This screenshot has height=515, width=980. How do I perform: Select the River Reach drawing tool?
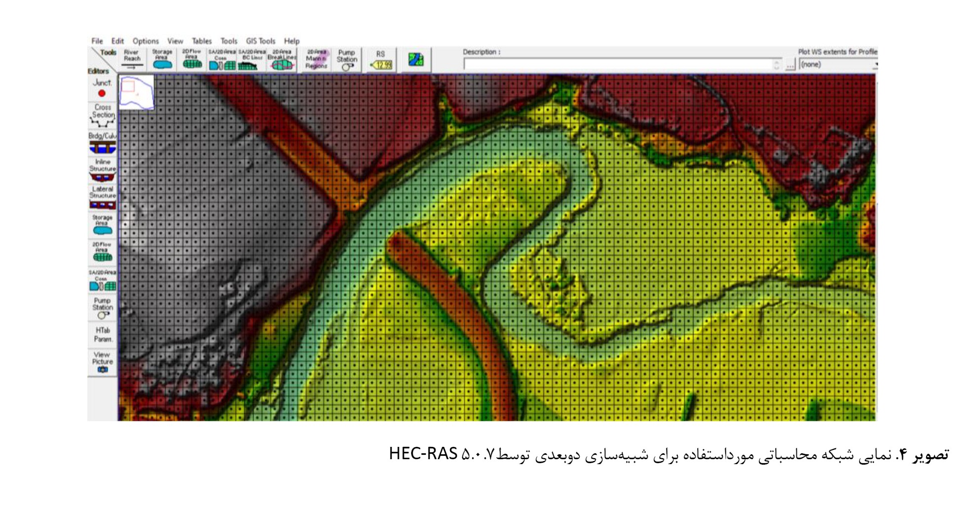(132, 59)
